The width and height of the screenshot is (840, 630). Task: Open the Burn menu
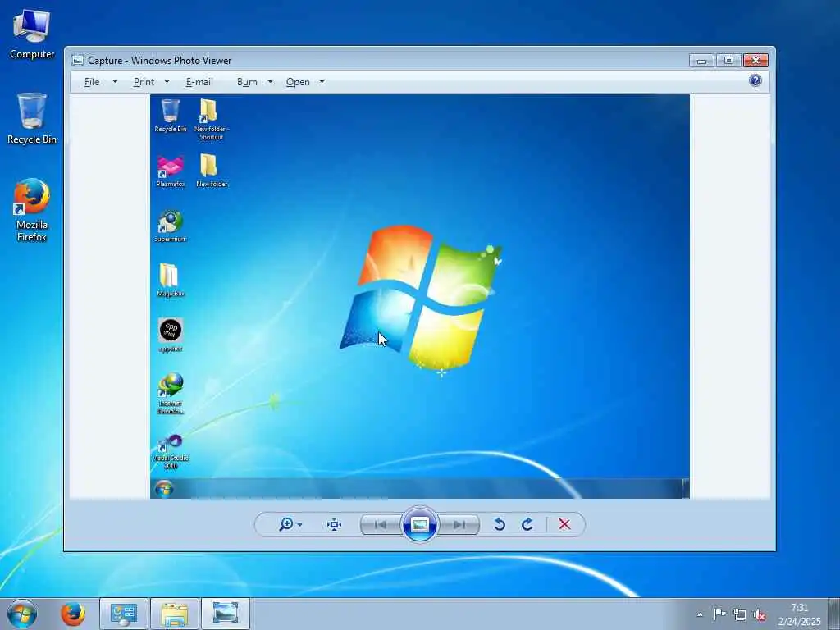click(x=247, y=82)
